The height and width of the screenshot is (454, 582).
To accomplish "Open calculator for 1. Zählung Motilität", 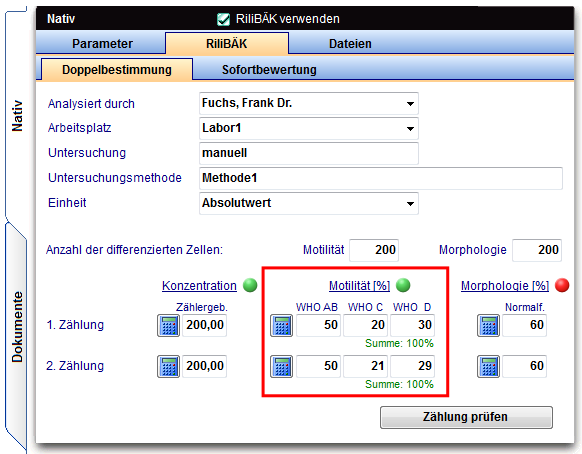I will click(281, 326).
